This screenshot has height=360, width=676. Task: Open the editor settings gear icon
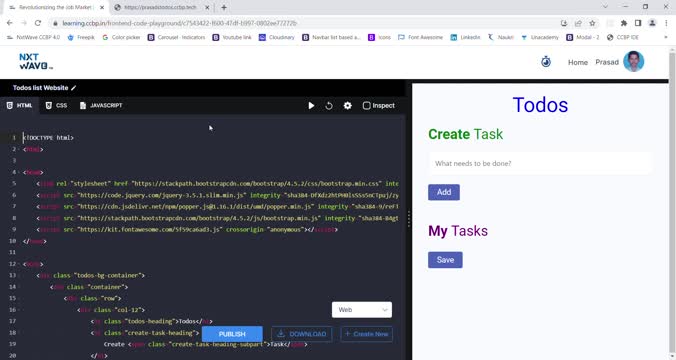[347, 106]
